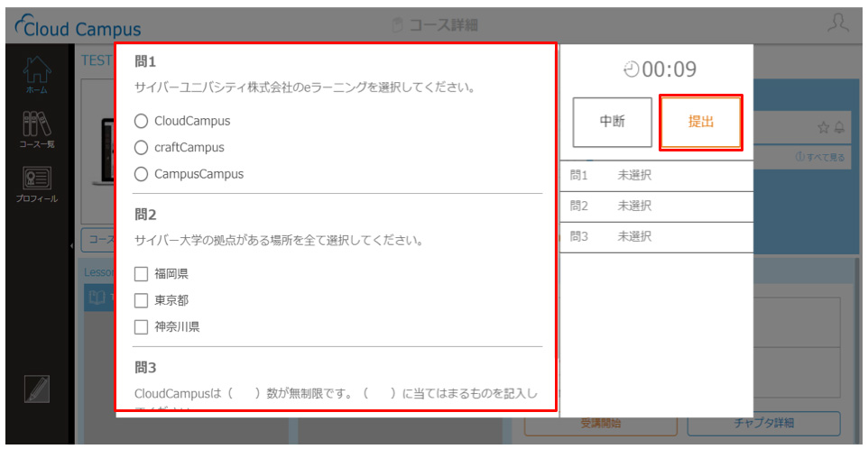Collapse the sidebar with the small arrow handle

71,245
